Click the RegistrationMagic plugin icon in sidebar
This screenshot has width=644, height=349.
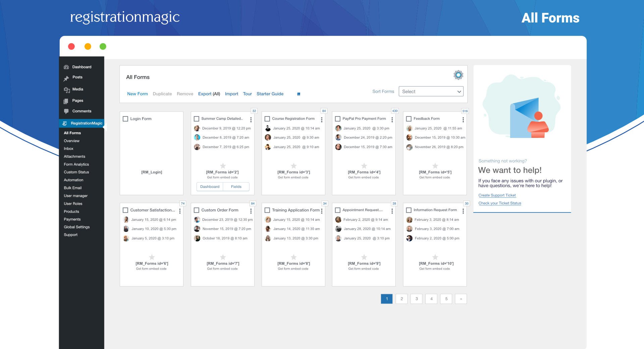coord(65,123)
